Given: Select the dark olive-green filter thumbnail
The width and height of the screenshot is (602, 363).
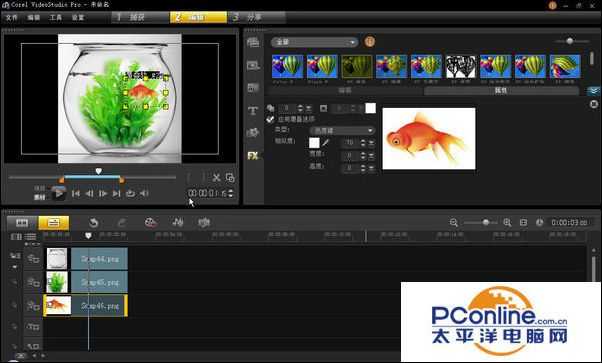Looking at the screenshot, I should tap(357, 66).
